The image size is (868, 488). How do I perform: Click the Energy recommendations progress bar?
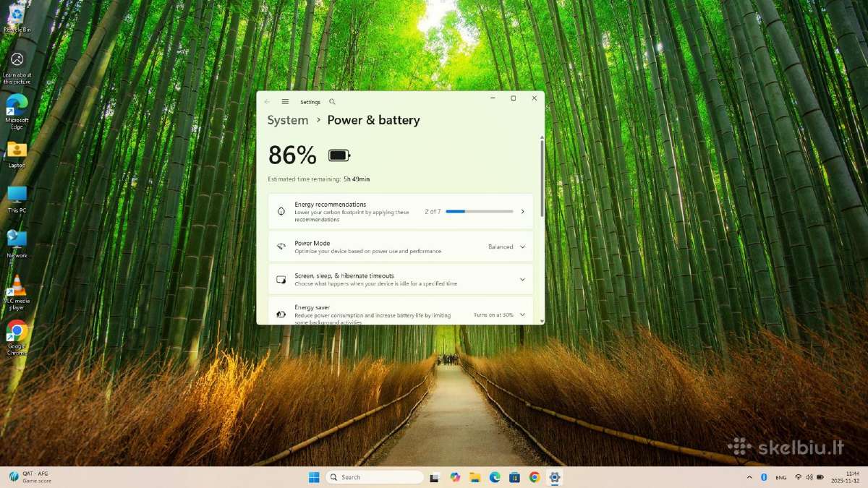pyautogui.click(x=480, y=212)
